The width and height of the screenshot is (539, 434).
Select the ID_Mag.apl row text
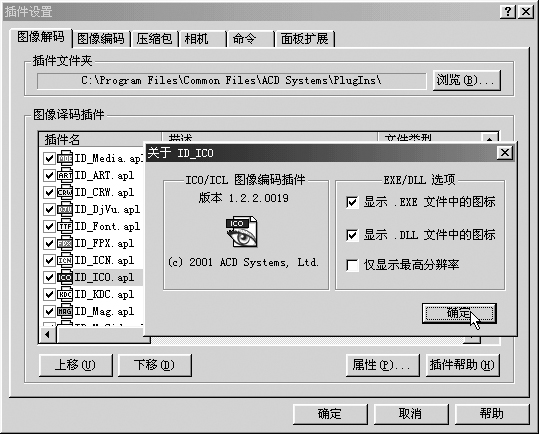tap(104, 311)
